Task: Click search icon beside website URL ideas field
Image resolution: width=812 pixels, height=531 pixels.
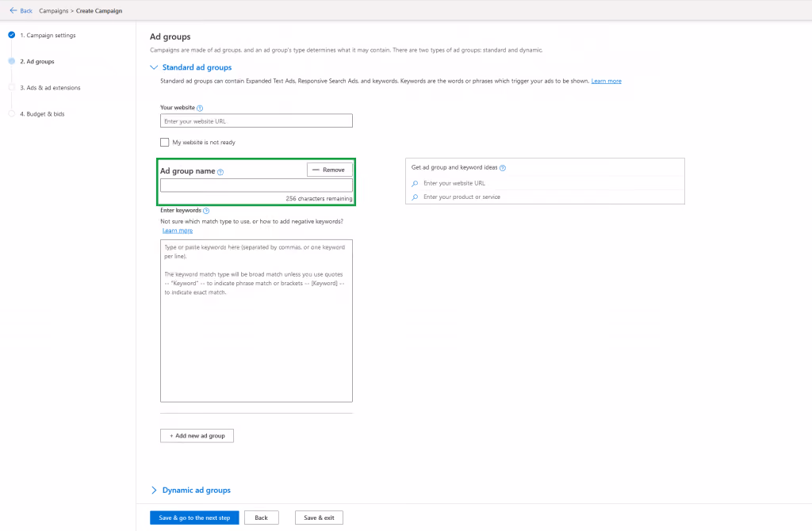Action: coord(415,183)
